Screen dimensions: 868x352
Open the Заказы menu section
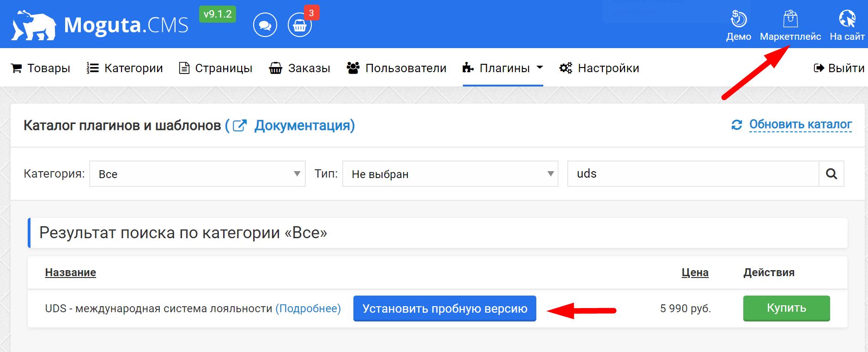300,68
